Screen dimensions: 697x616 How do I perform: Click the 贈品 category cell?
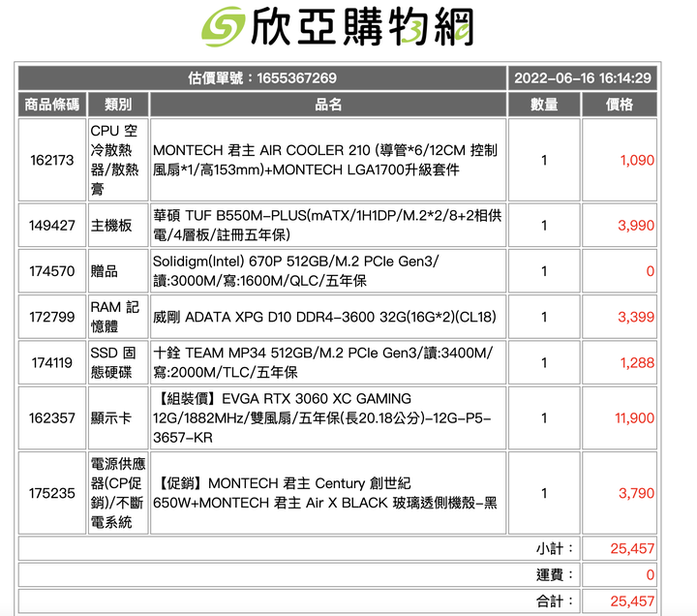[118, 271]
